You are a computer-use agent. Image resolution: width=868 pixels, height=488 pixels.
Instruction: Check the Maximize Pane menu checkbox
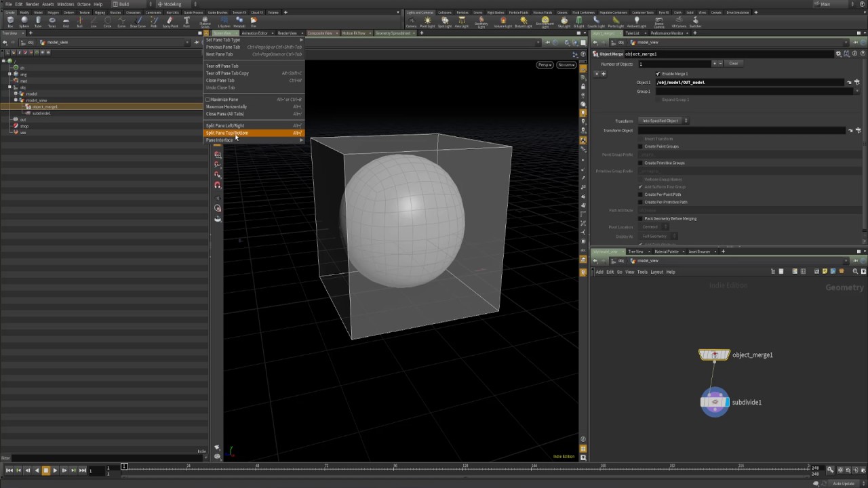208,100
